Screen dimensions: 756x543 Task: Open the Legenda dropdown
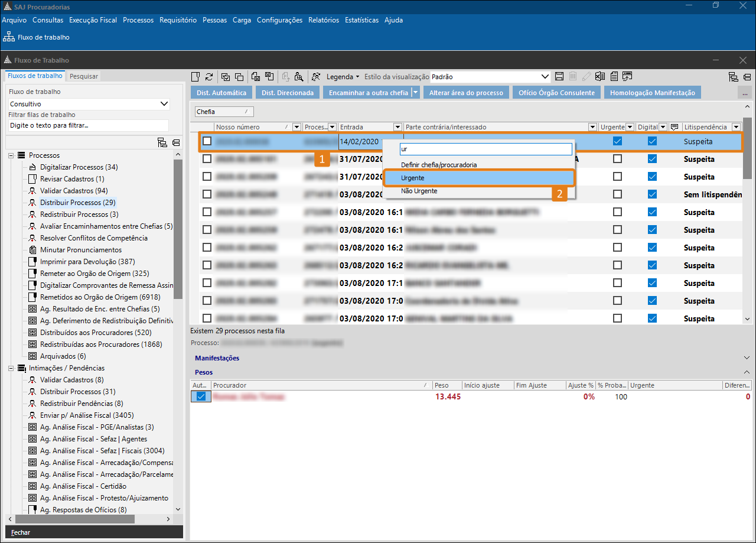pyautogui.click(x=343, y=77)
